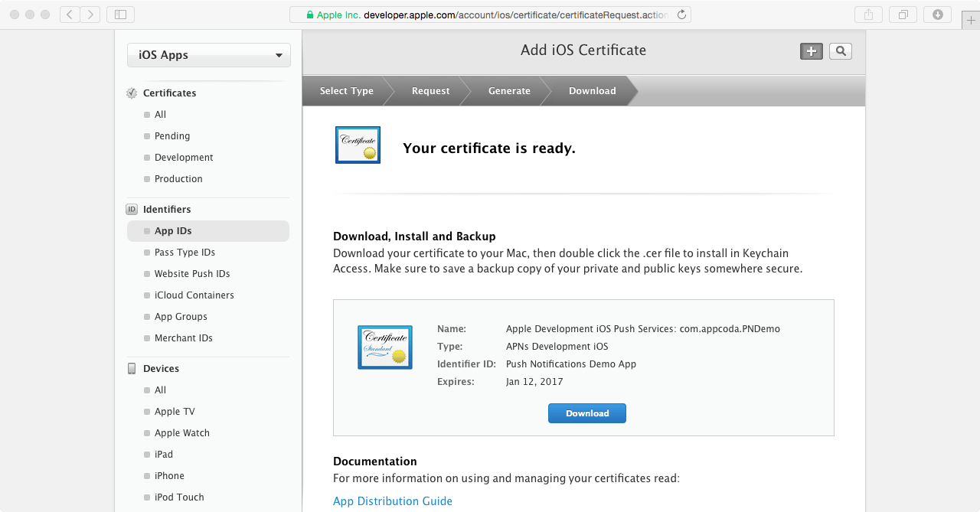
Task: Click the Add iOS Certificate page title
Action: [583, 51]
